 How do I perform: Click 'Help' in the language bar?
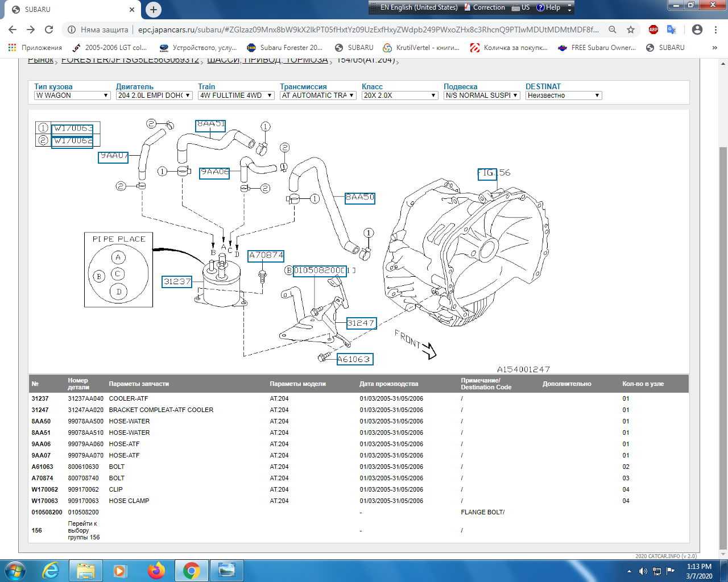click(x=549, y=7)
